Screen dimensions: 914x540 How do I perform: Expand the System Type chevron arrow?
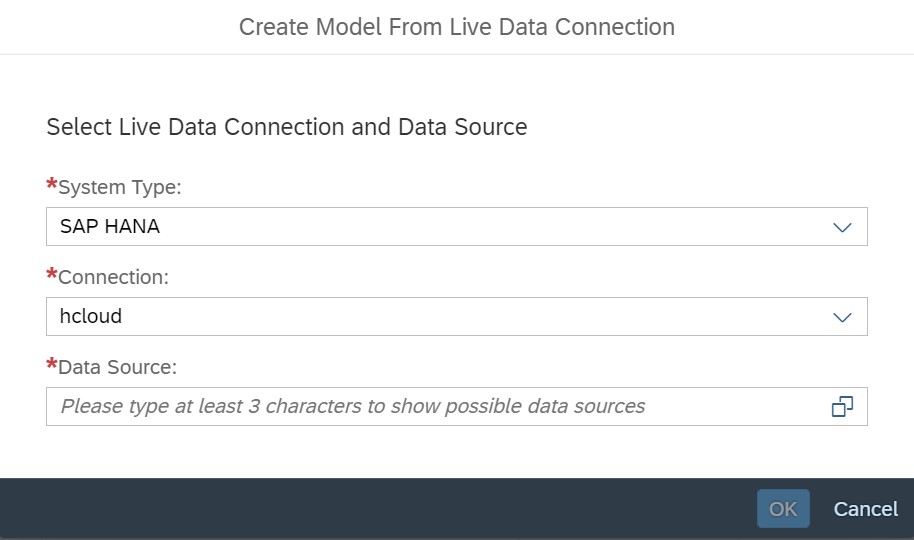842,227
